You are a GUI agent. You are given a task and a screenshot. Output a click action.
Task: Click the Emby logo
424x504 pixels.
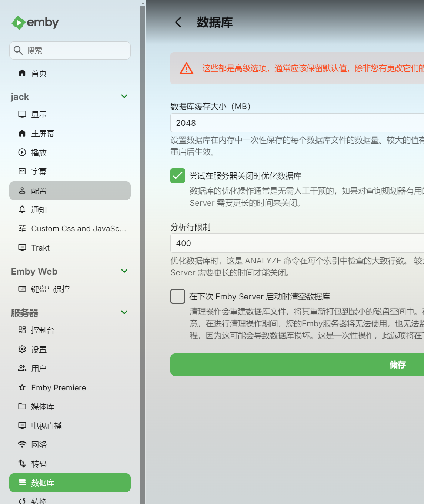[35, 23]
